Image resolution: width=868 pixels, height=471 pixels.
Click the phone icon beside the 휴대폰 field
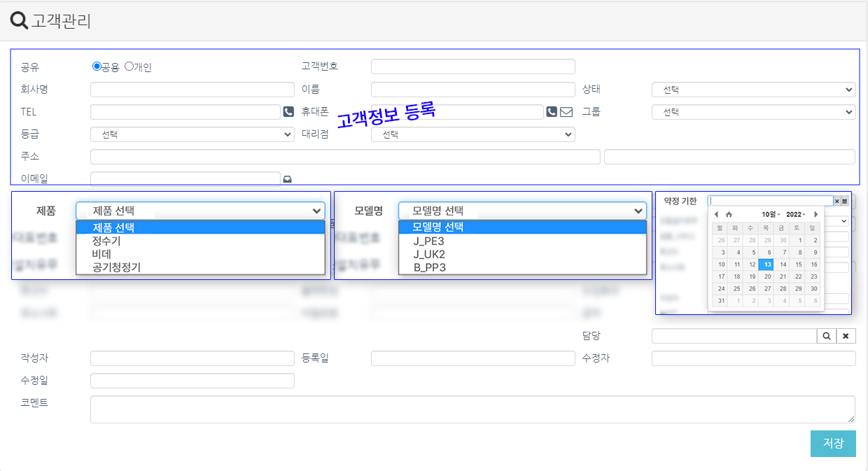[551, 111]
